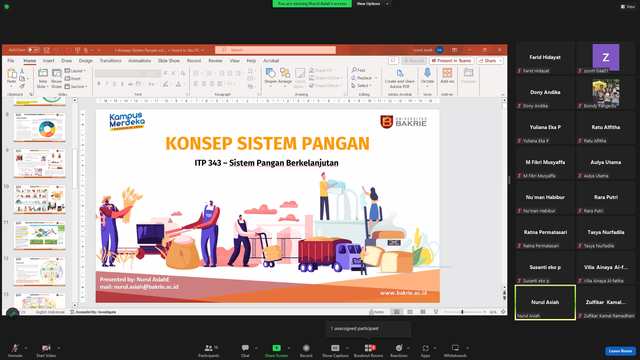This screenshot has width=640, height=360.
Task: Toggle Strikethrough formatting
Action: (130, 84)
